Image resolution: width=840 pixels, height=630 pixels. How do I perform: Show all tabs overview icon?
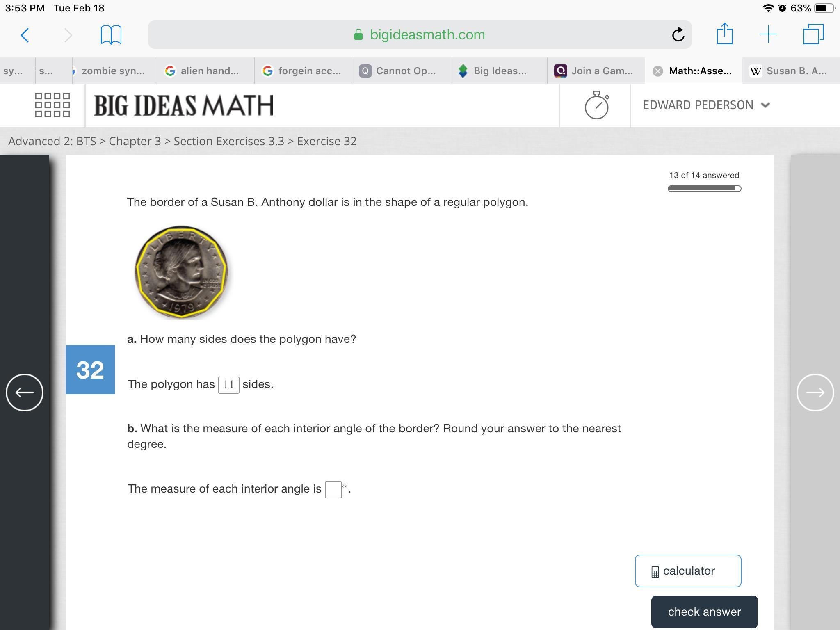coord(813,34)
